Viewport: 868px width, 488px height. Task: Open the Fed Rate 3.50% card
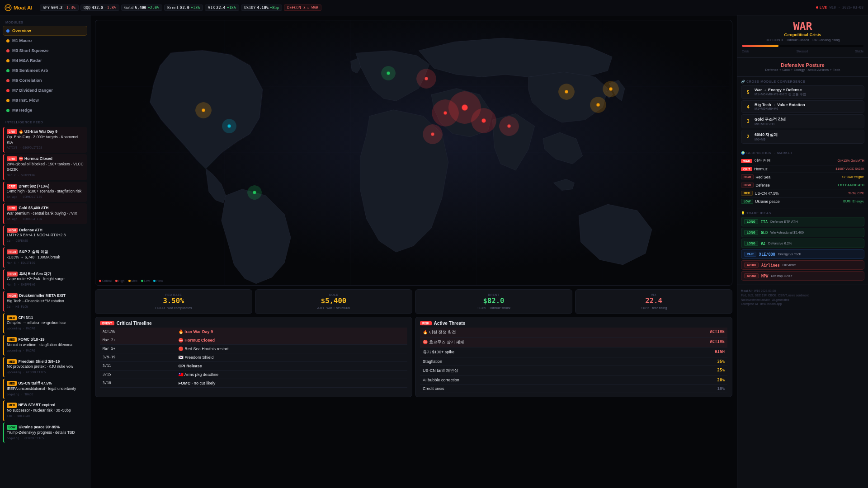(174, 301)
